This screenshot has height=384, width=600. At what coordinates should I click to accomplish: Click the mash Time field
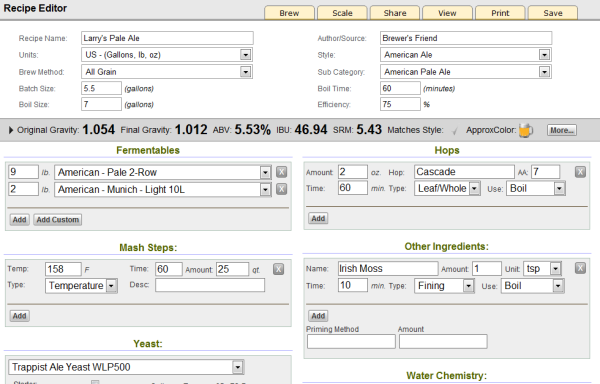tap(169, 269)
